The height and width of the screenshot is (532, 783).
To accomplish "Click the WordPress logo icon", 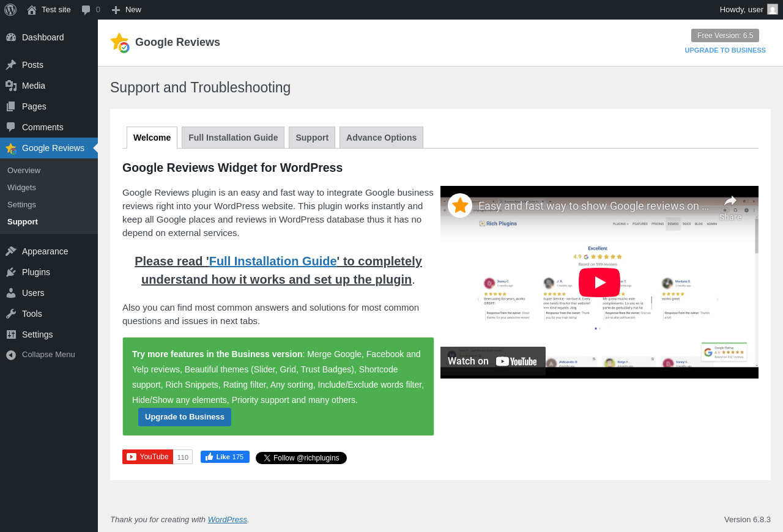I will [10, 10].
